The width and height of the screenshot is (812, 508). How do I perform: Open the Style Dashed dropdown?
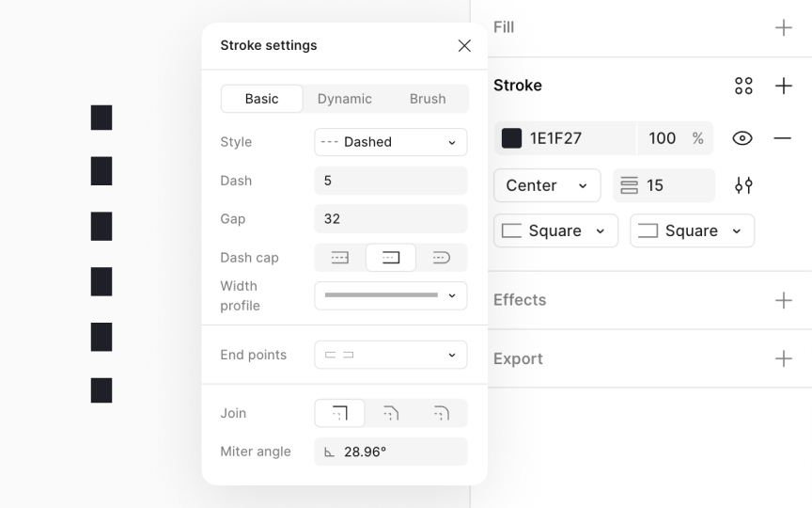390,142
